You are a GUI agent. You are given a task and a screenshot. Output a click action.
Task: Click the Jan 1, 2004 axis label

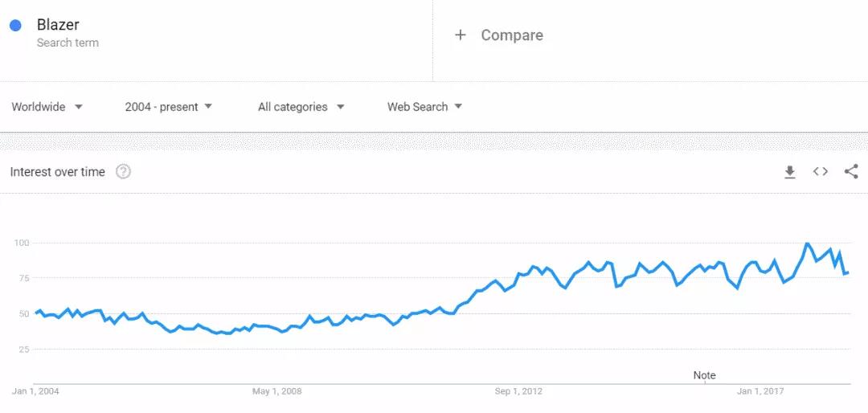point(35,391)
